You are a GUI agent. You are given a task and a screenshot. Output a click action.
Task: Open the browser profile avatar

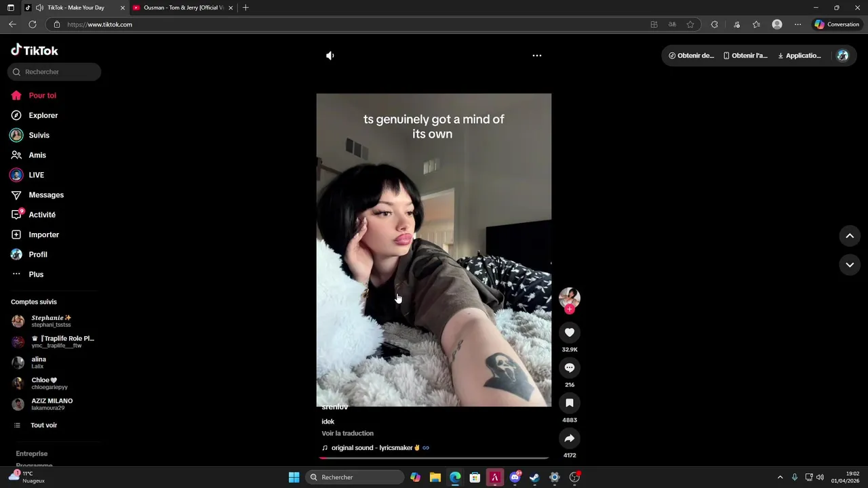[777, 24]
